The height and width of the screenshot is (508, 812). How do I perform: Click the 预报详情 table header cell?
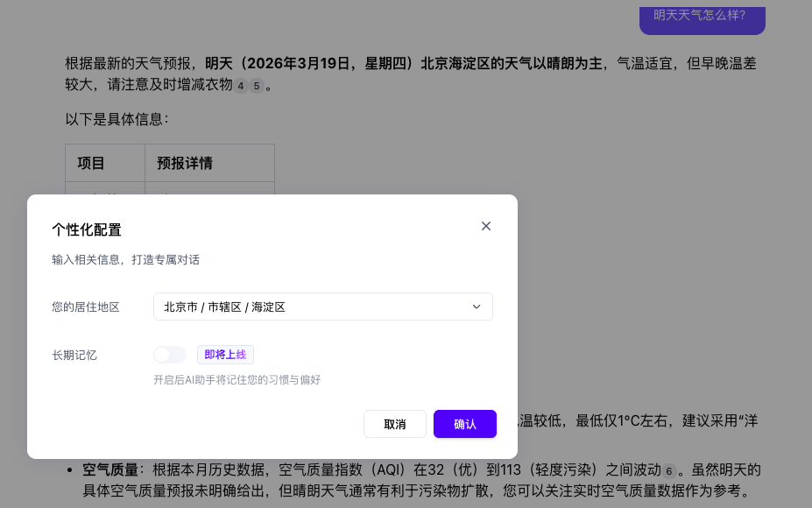point(185,163)
